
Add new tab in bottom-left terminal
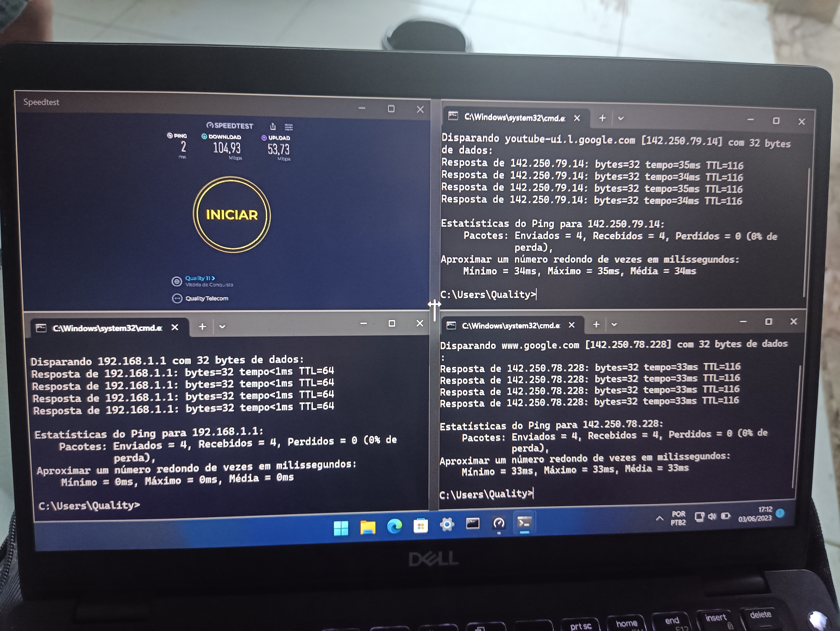[202, 327]
